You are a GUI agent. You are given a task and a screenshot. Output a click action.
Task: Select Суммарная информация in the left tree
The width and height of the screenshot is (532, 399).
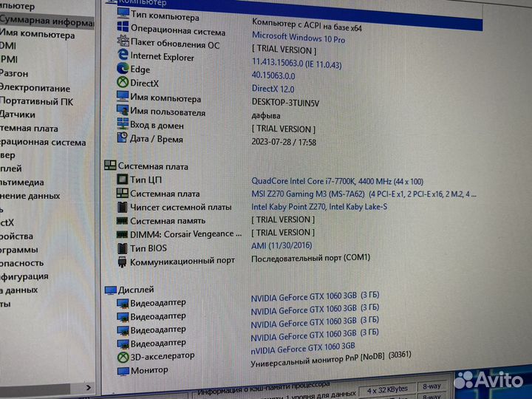47,21
